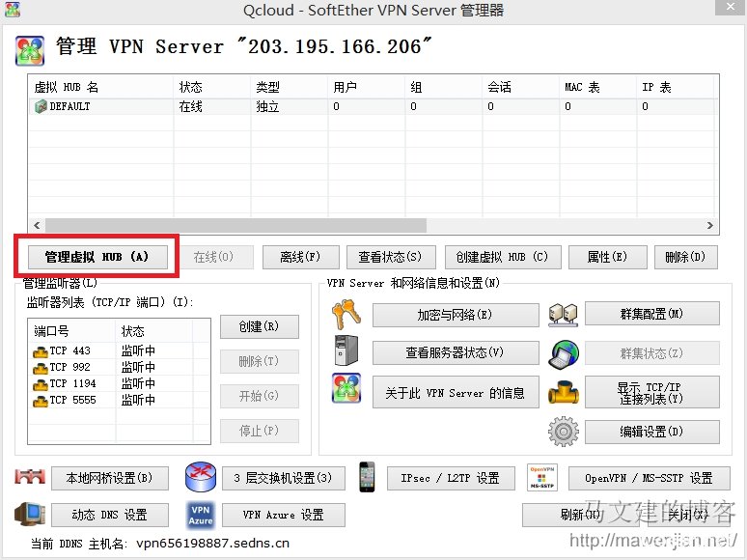Click the hub list scrollbar left arrow
The height and width of the screenshot is (560, 747).
[37, 225]
